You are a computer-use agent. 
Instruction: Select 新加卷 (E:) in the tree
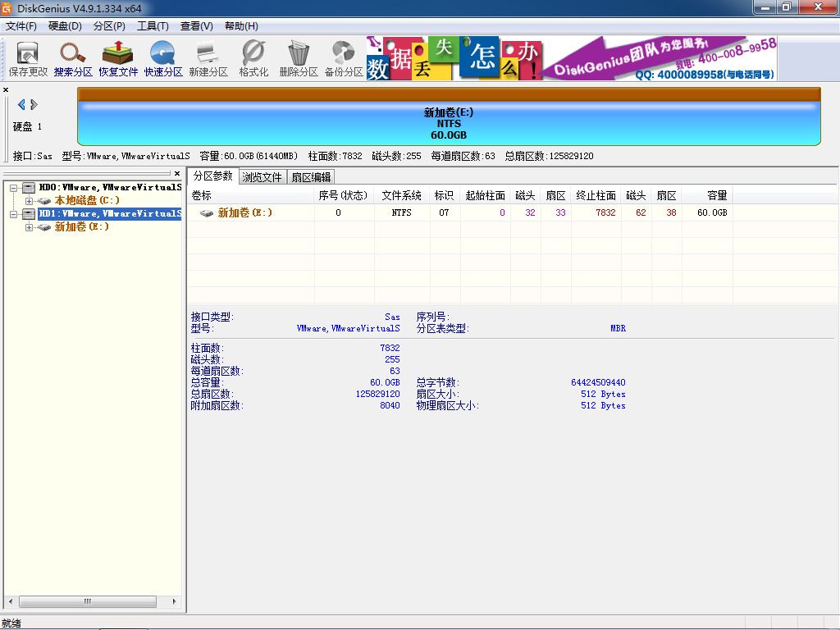click(81, 227)
